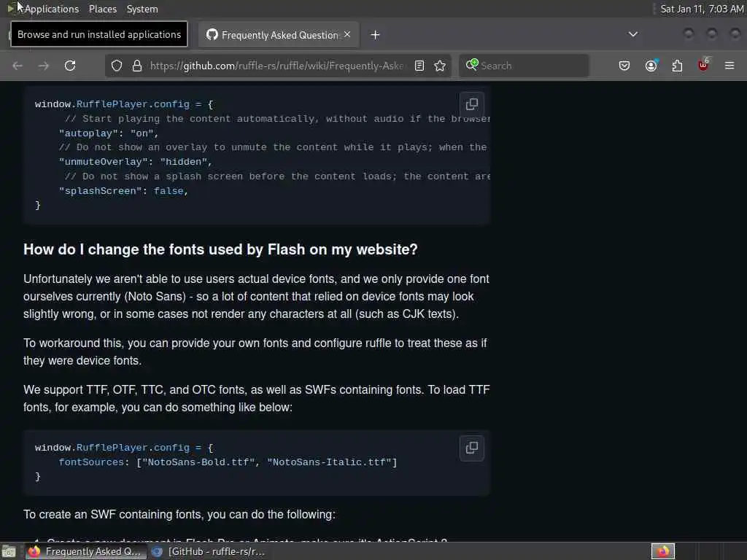This screenshot has width=747, height=560.
Task: Open the tracking protection shield icon
Action: click(117, 66)
